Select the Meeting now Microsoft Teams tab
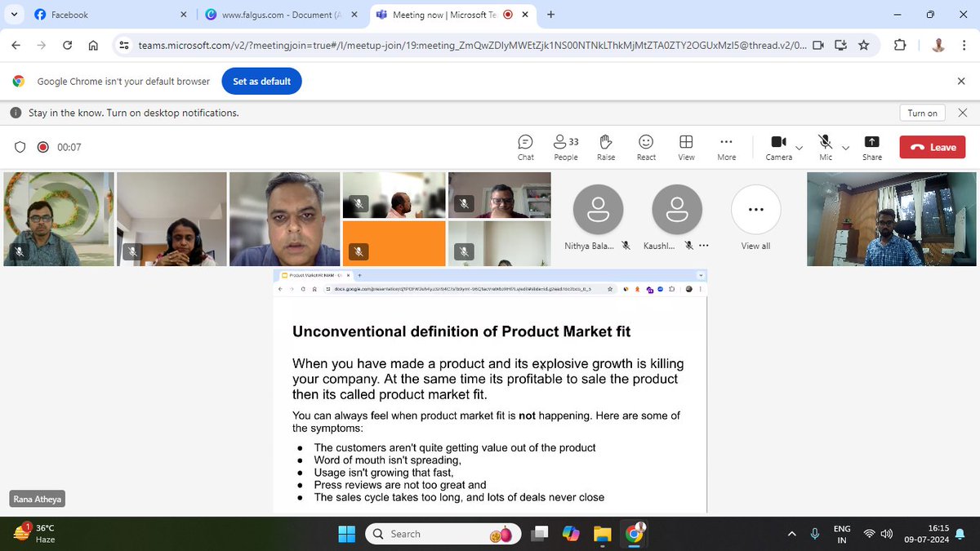Screen dimensions: 980x551 tap(452, 15)
